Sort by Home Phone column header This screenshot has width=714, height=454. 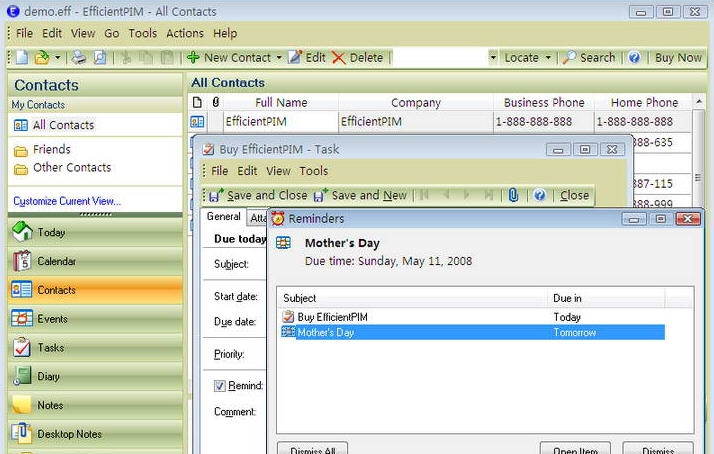click(x=644, y=103)
